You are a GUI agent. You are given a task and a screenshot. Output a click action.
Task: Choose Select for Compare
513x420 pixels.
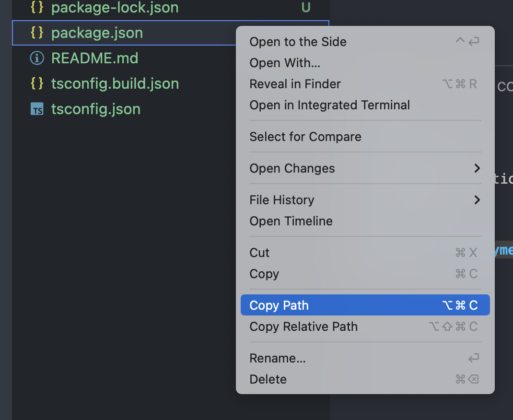tap(305, 137)
